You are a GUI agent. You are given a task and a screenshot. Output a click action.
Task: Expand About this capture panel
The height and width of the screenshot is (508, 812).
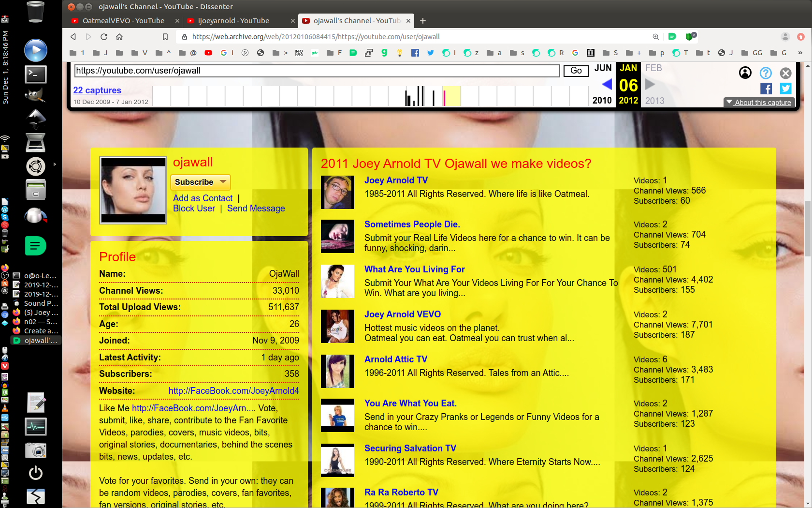[x=759, y=102]
